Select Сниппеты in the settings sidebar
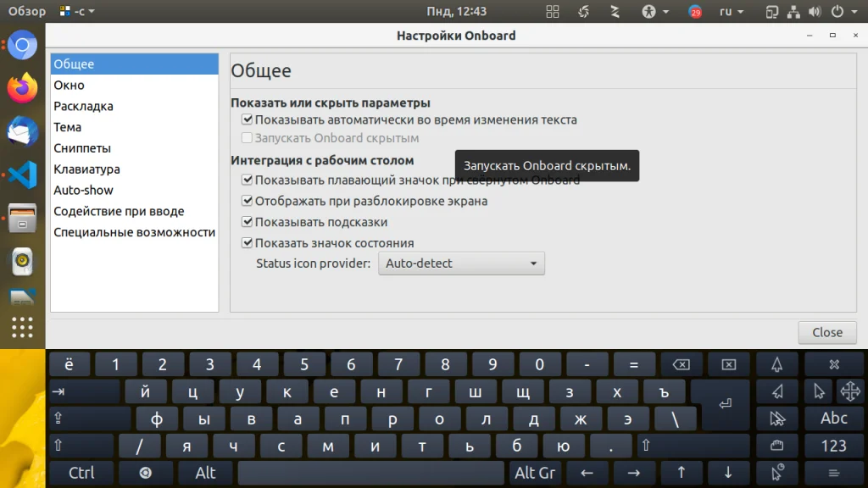 click(x=135, y=147)
